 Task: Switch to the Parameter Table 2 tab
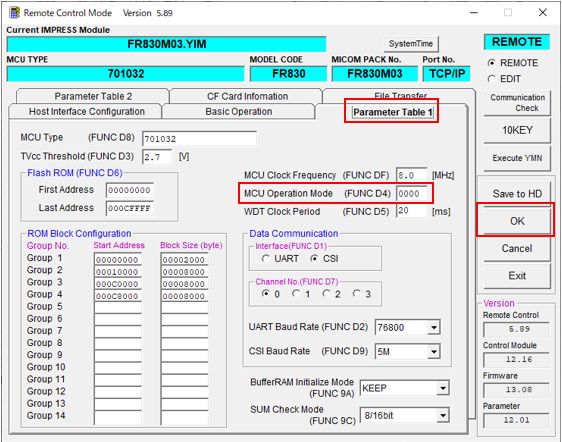(x=93, y=96)
